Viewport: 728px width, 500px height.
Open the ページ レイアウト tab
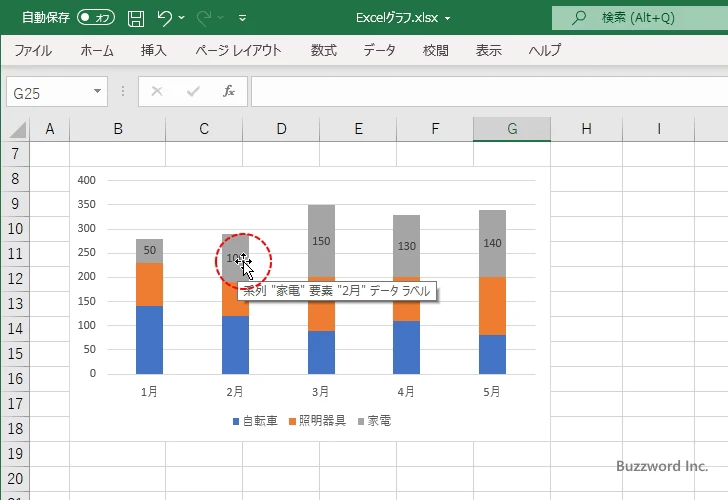point(238,50)
